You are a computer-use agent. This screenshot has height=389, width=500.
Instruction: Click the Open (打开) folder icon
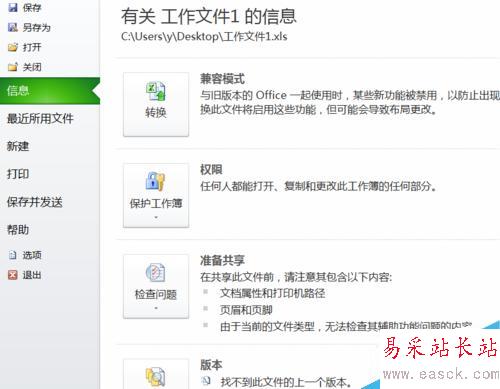13,47
